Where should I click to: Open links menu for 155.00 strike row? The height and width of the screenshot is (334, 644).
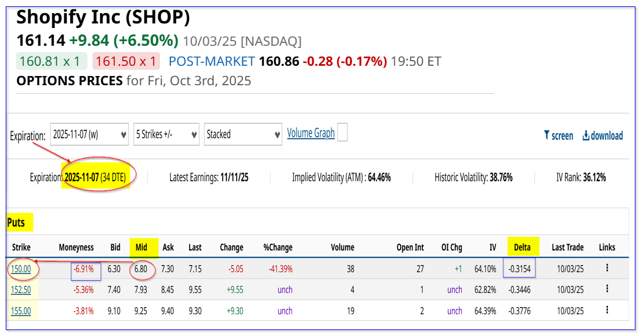click(x=607, y=311)
